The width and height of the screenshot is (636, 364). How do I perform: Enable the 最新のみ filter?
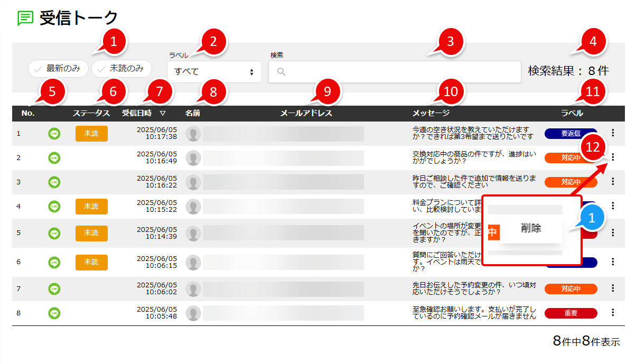pos(58,69)
